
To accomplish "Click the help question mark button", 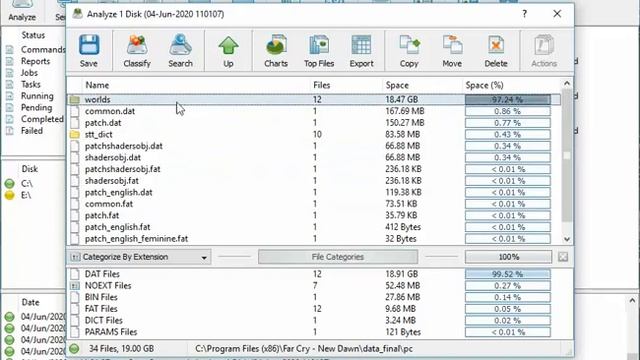I will tap(524, 14).
